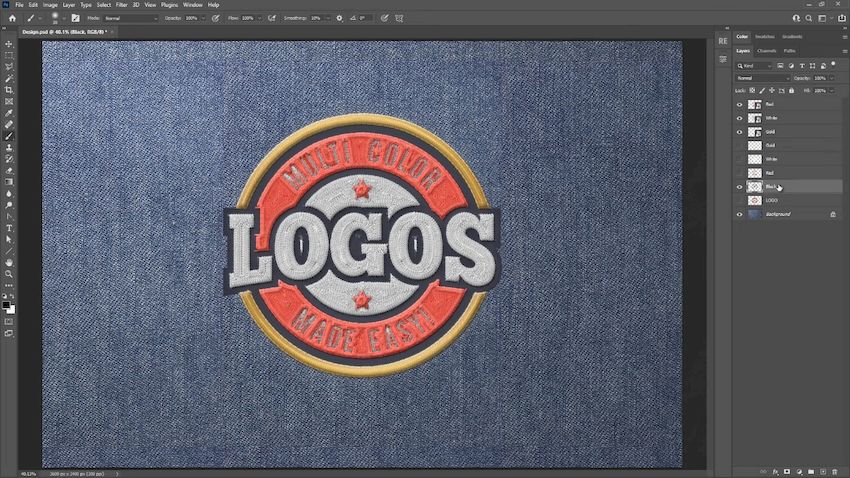Select the Zoom tool

tap(9, 273)
